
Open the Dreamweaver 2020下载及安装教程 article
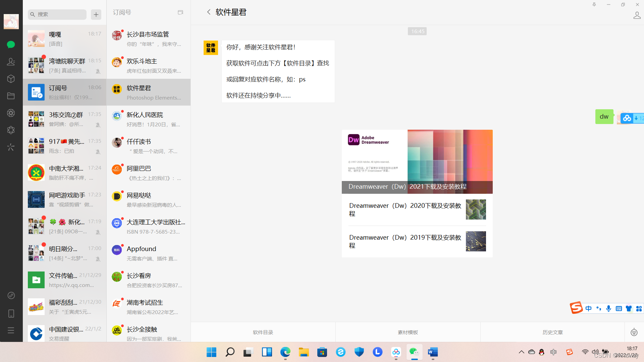[x=417, y=210]
